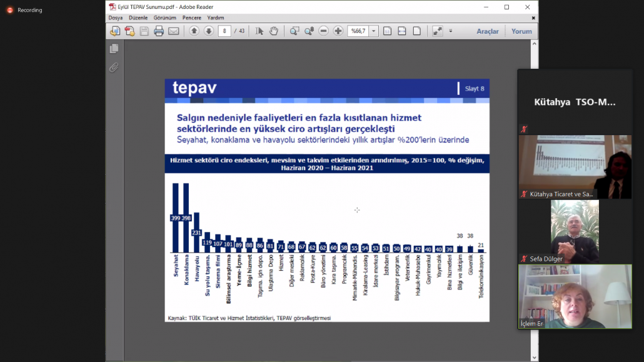Maximize the Adobe Reader window

507,7
